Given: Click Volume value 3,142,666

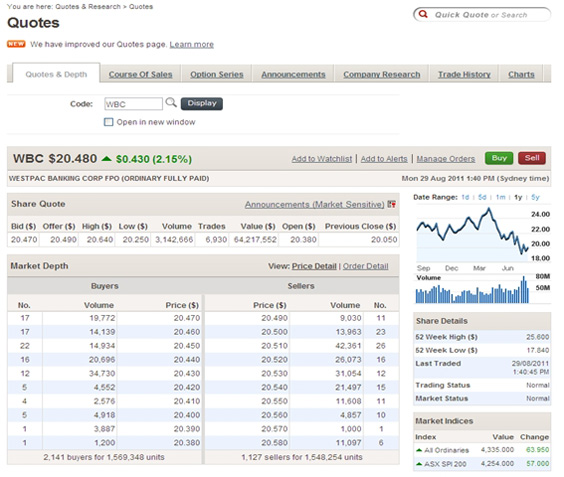Looking at the screenshot, I should pos(174,240).
